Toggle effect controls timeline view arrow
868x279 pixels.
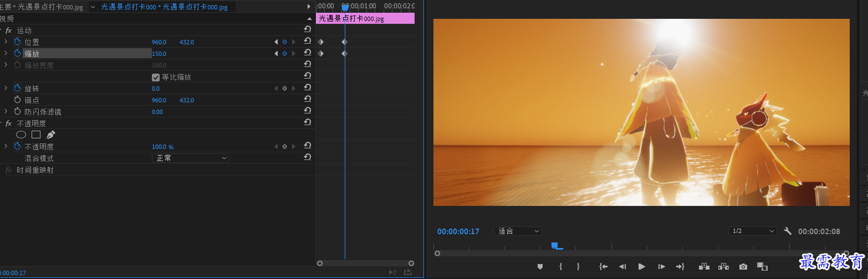coord(309,7)
